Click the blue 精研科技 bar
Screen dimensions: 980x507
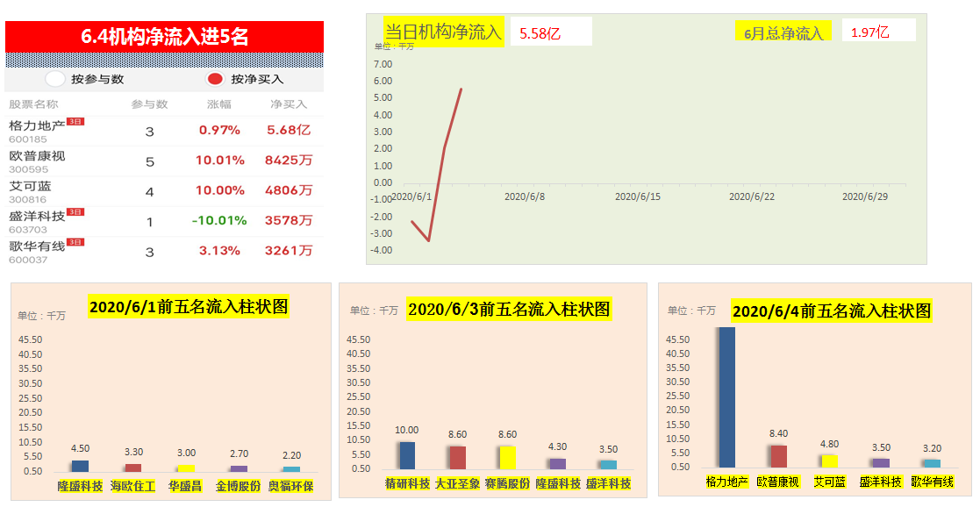click(407, 456)
